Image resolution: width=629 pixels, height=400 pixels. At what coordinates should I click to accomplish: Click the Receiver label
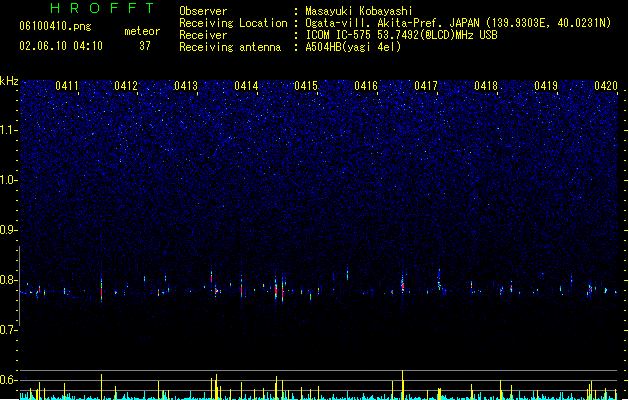pos(203,35)
